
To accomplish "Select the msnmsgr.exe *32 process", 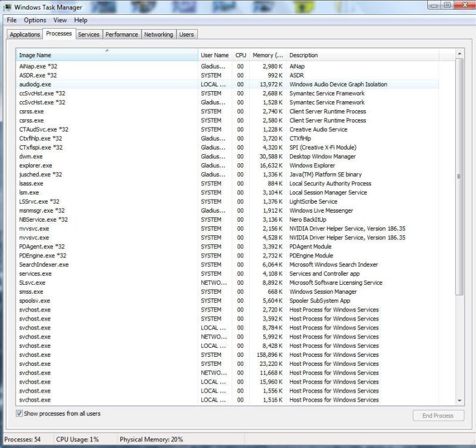I will coord(228,210).
